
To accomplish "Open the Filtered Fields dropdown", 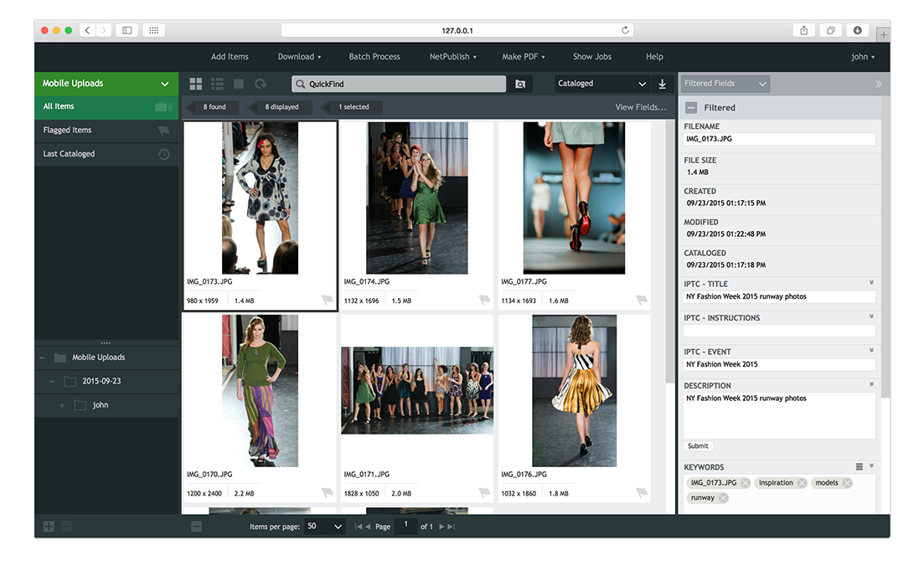I will point(725,85).
